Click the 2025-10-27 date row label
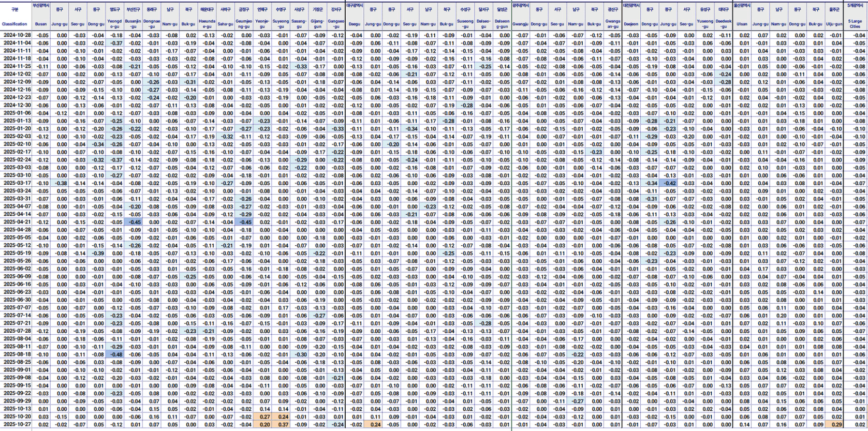The width and height of the screenshot is (868, 431). point(17,424)
